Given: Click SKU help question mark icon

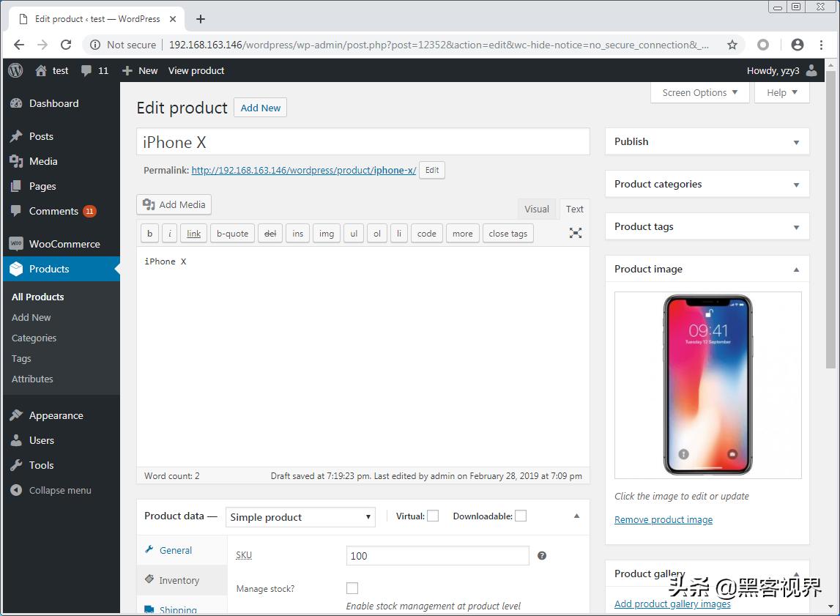Looking at the screenshot, I should click(542, 555).
